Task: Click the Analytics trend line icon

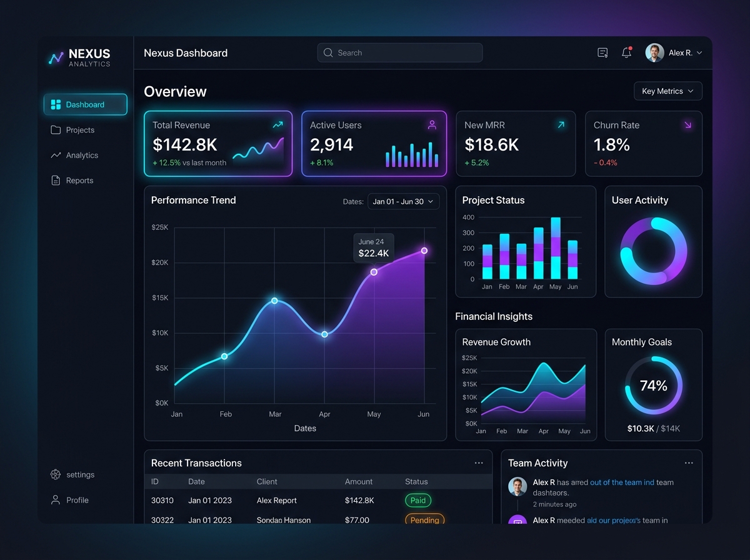Action: tap(56, 155)
